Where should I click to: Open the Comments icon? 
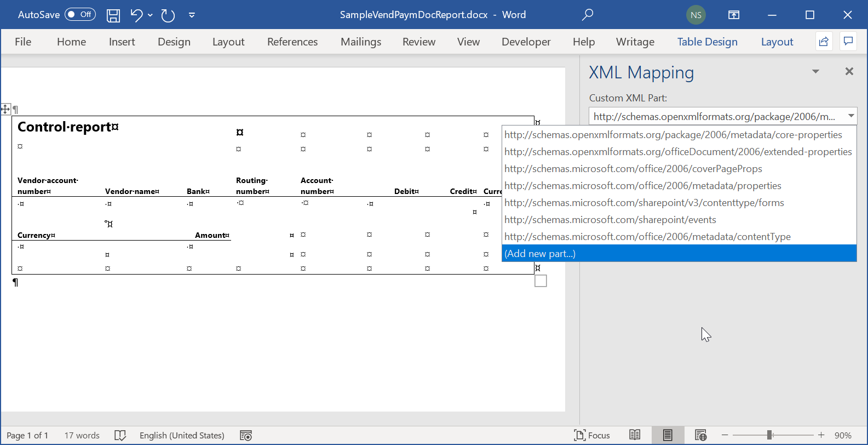tap(848, 42)
